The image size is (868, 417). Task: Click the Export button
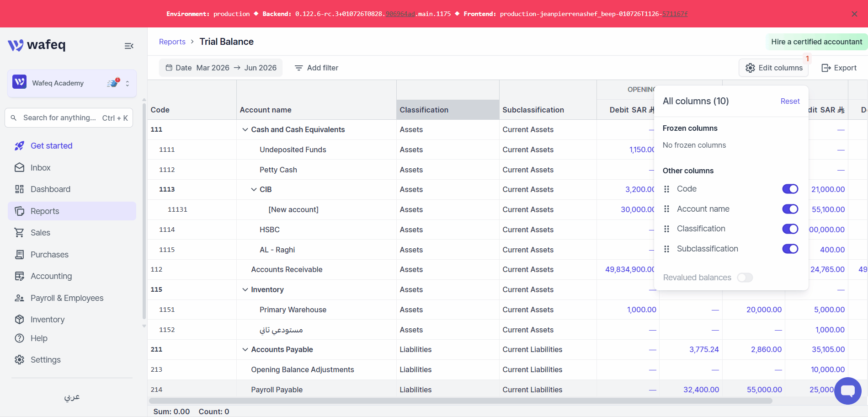[x=839, y=68]
